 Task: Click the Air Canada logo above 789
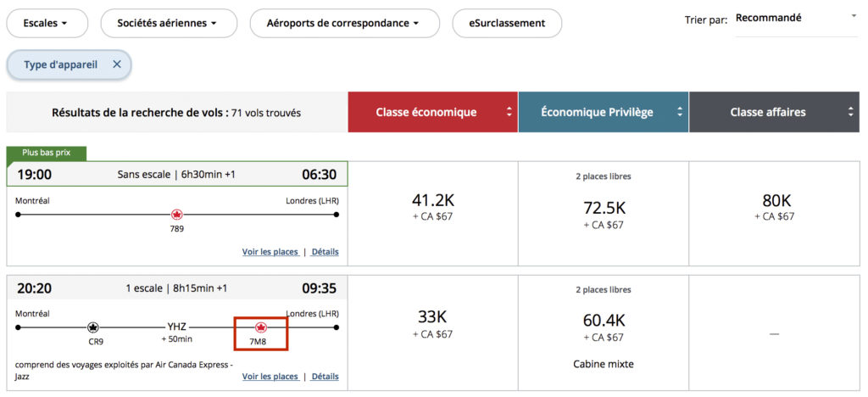(x=177, y=215)
